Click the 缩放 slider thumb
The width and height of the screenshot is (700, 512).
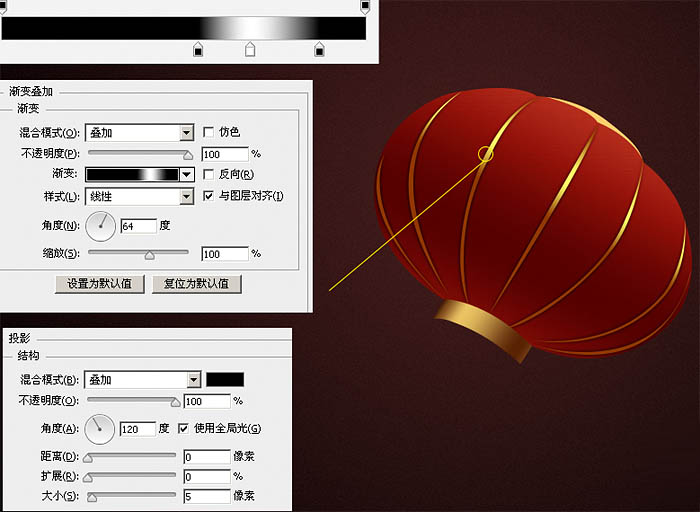click(x=150, y=255)
